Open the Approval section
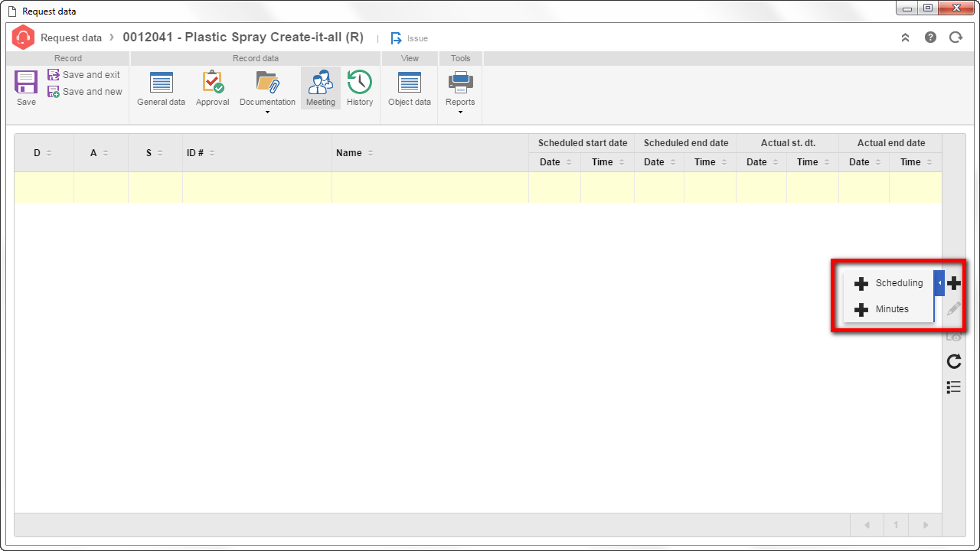 (x=213, y=88)
